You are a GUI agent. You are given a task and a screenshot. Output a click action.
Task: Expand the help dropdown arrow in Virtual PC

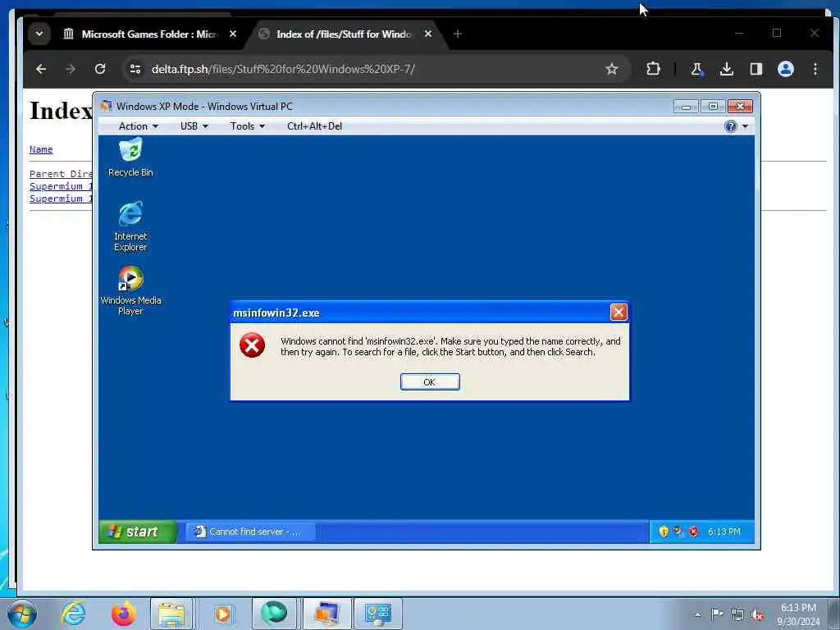click(x=745, y=126)
